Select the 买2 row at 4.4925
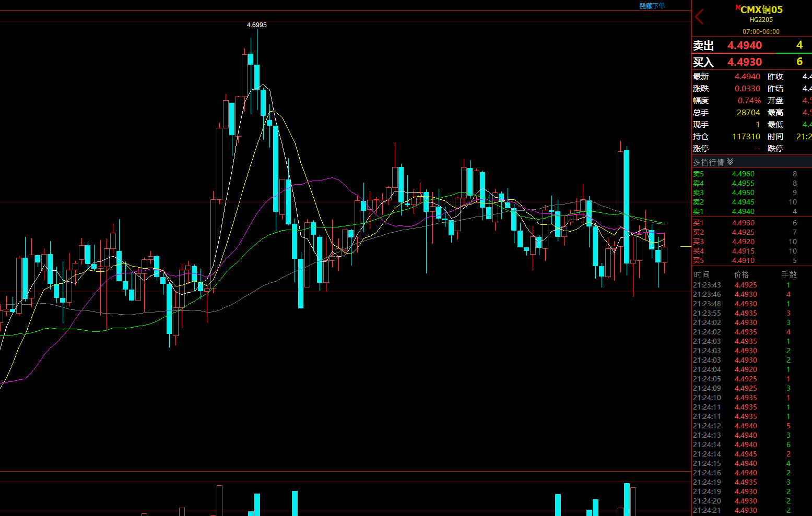 (x=752, y=233)
